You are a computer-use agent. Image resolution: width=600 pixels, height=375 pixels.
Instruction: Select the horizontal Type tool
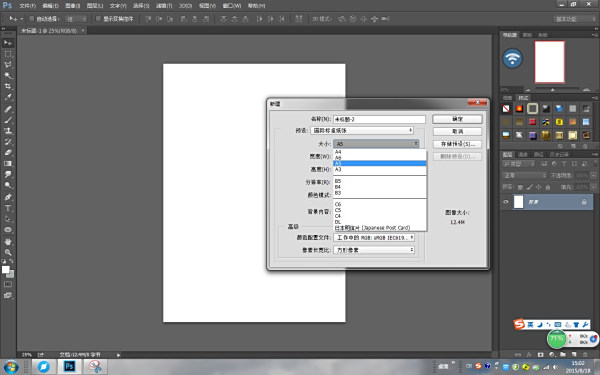8,208
